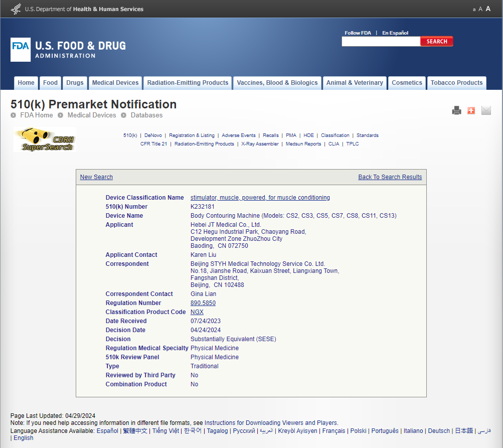Open regulation number 890.5850 link

pos(203,303)
